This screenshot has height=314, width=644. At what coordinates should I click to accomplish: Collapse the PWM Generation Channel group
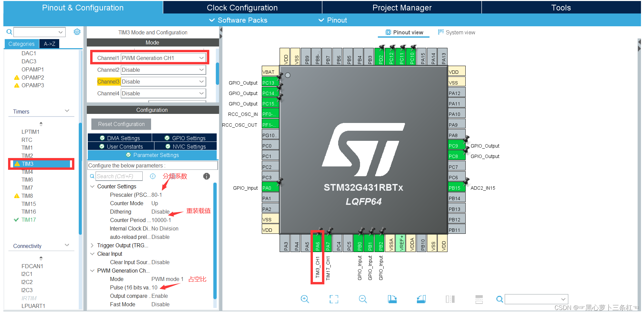[92, 271]
